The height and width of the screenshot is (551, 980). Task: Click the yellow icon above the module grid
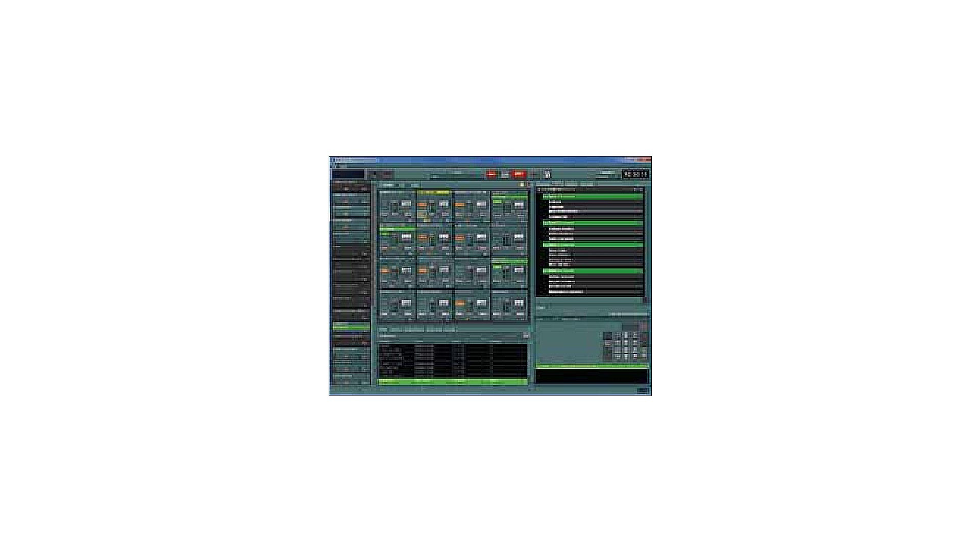point(522,184)
